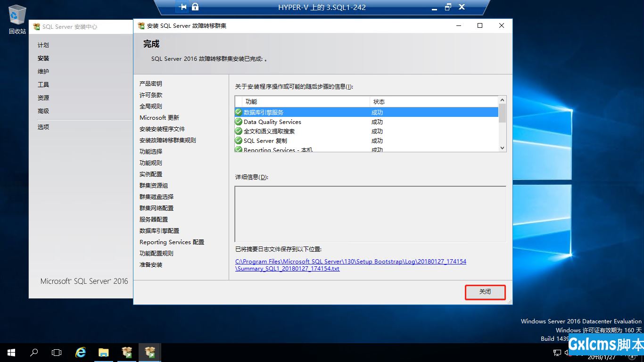644x362 pixels.
Task: Click the SQL Server 安装中心 title bar icon
Action: [x=36, y=27]
